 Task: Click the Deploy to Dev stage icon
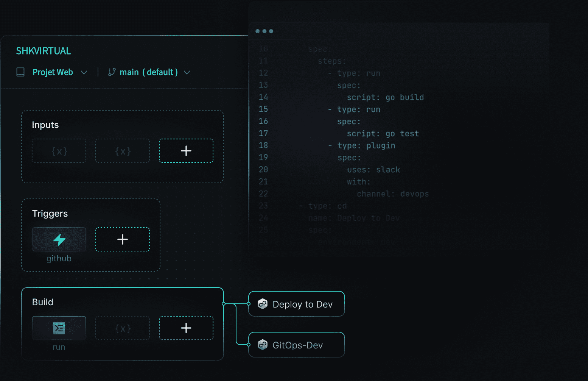click(x=263, y=304)
